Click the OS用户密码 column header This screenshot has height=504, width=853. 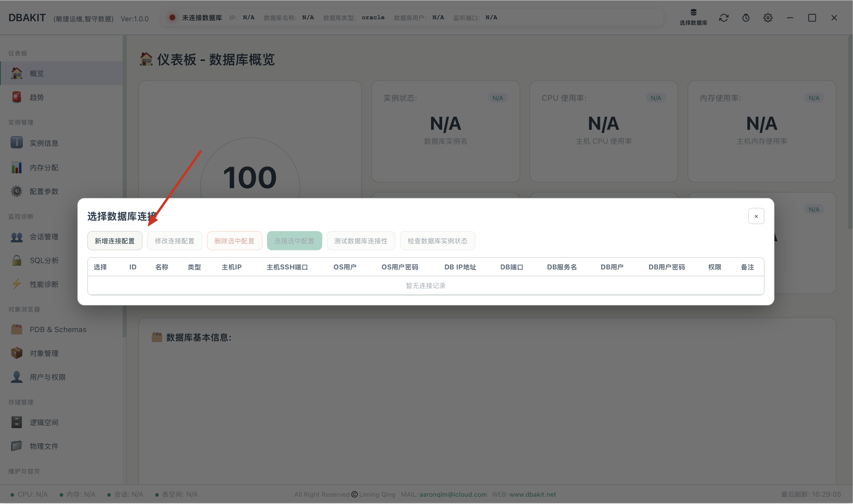pyautogui.click(x=400, y=267)
